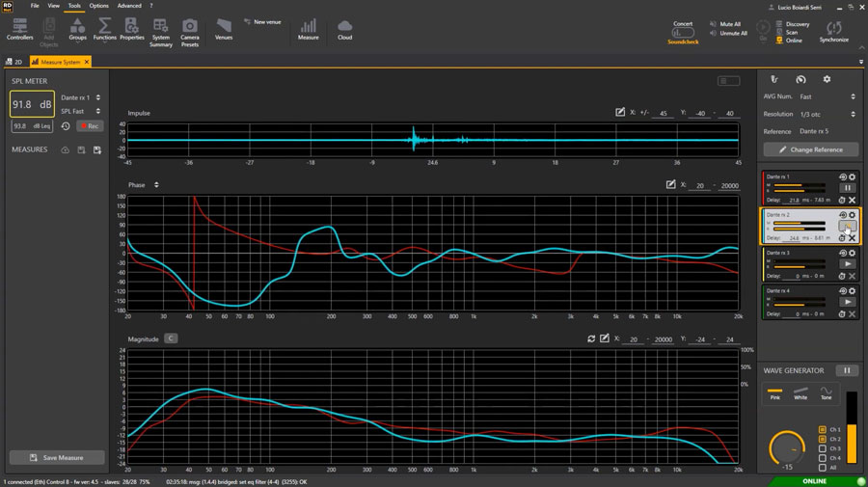Start the Dante rx 4 measurement
868x487 pixels.
click(x=848, y=302)
